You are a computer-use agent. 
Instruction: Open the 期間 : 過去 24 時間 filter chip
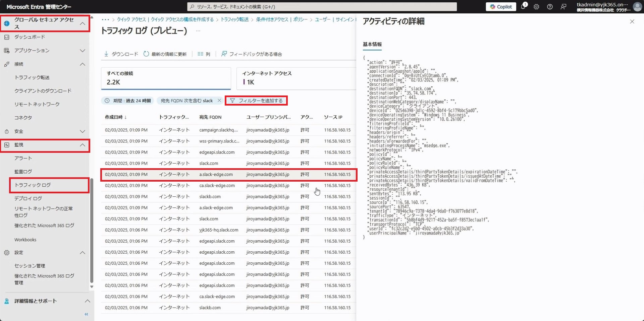127,101
